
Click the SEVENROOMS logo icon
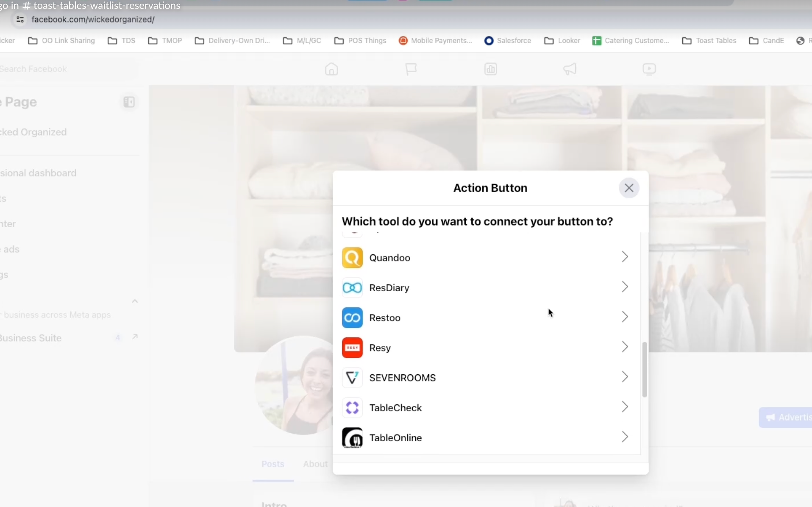click(352, 378)
